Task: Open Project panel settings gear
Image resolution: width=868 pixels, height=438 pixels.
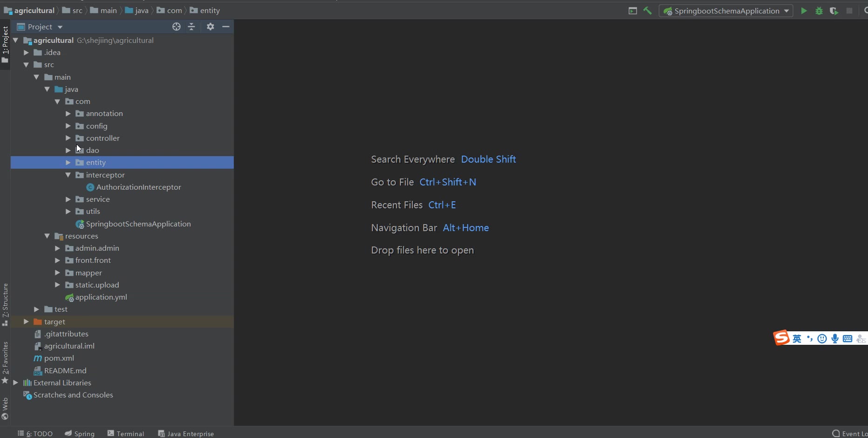Action: coord(210,27)
